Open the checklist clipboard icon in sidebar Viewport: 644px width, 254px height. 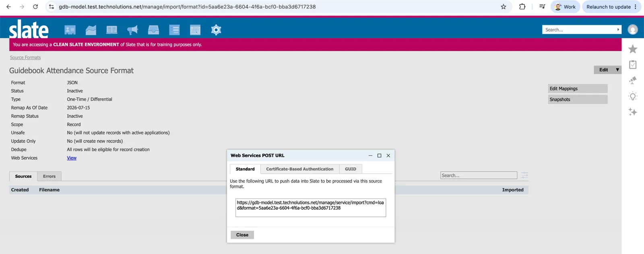click(633, 65)
